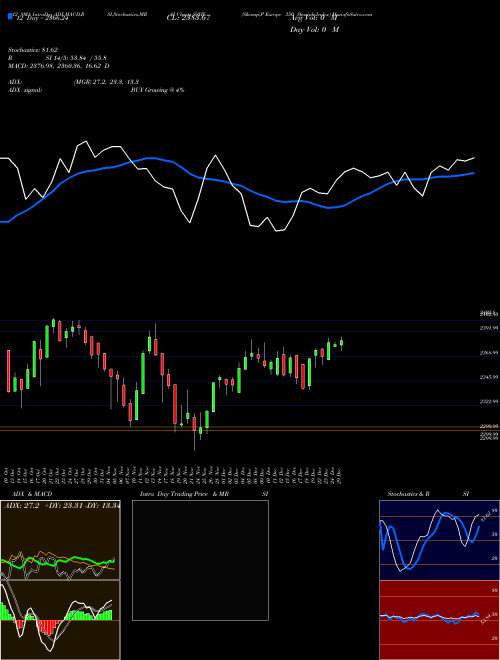The width and height of the screenshot is (500, 660).
Task: Open the red RSI mini chart
Action: pos(439,620)
